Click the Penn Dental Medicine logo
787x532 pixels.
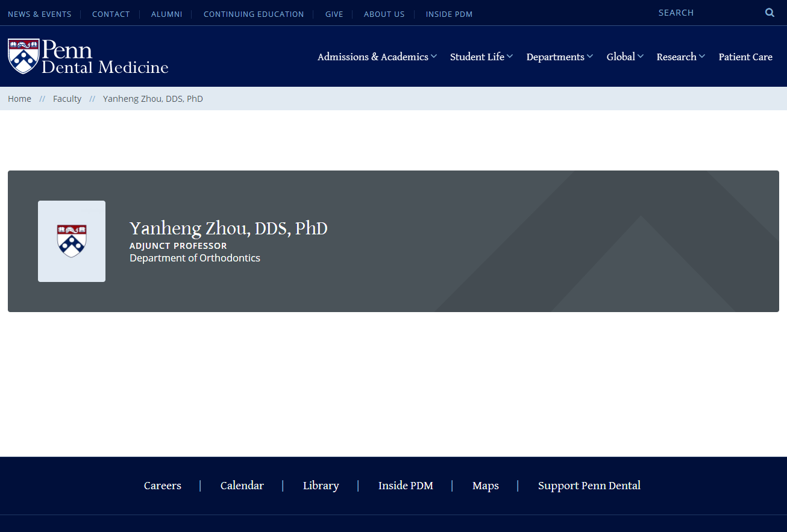coord(88,57)
